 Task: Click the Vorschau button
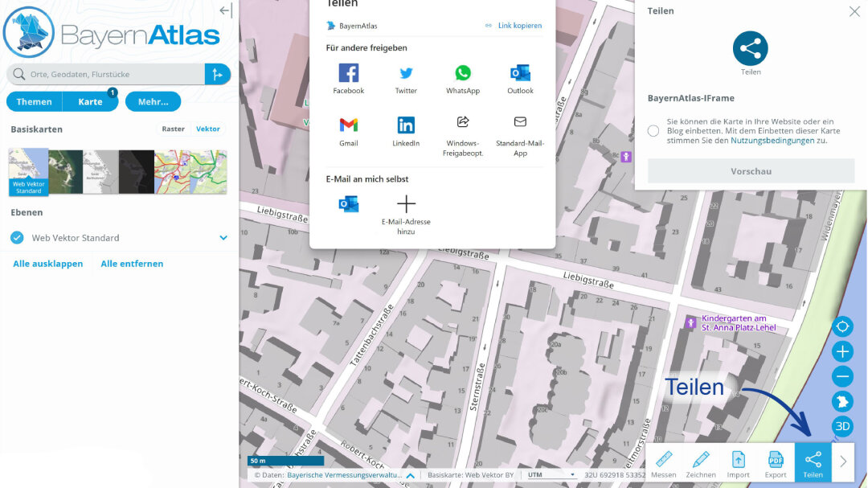point(751,171)
